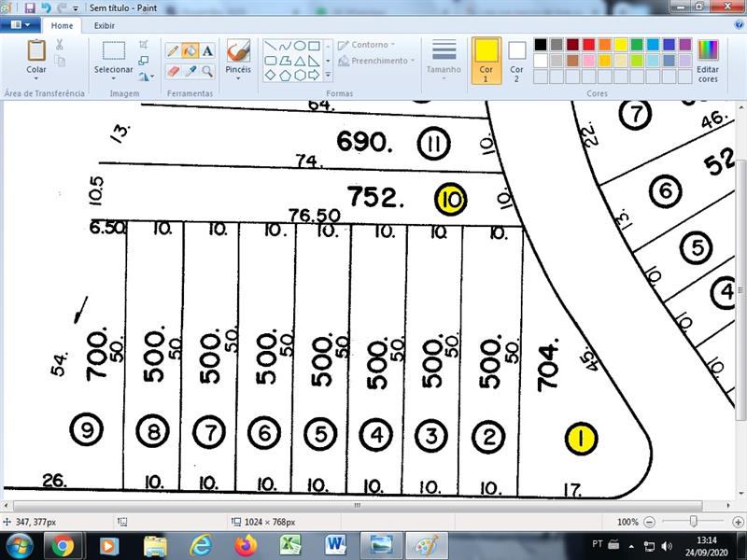Image resolution: width=747 pixels, height=560 pixels.
Task: Set Cor 1 as the active color
Action: coord(486,61)
